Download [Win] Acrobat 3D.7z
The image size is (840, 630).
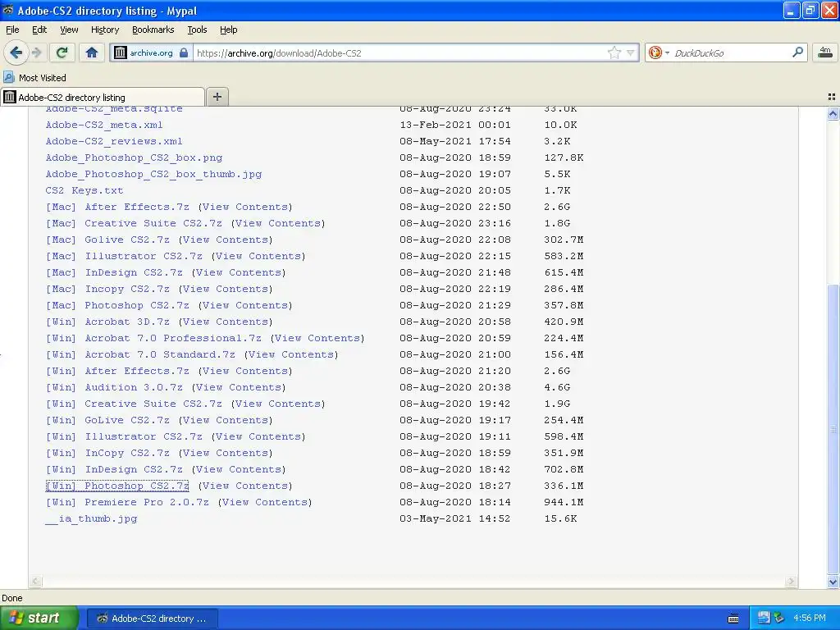[107, 322]
